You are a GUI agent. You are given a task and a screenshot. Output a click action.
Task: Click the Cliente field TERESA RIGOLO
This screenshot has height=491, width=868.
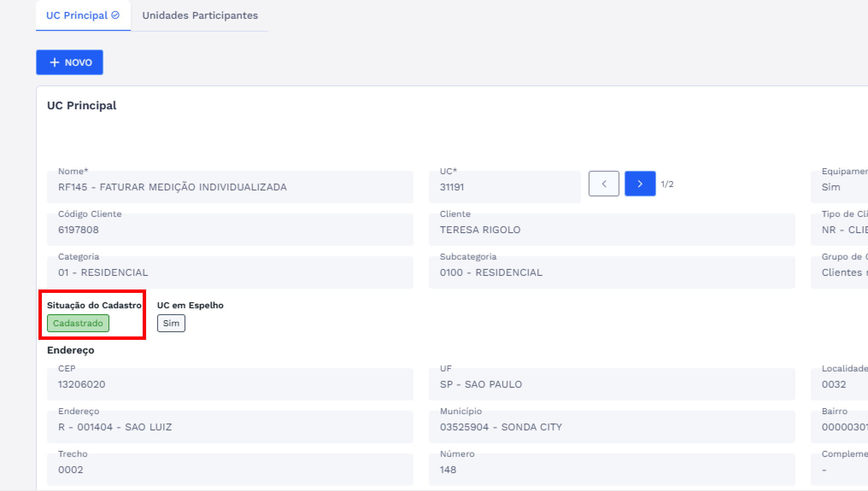coord(611,230)
